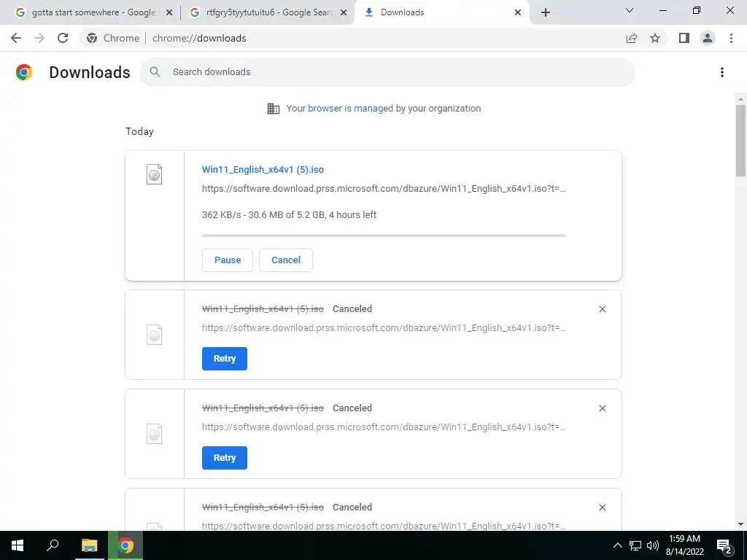Click the first canceled download's source URL
The width and height of the screenshot is (747, 560).
point(384,327)
